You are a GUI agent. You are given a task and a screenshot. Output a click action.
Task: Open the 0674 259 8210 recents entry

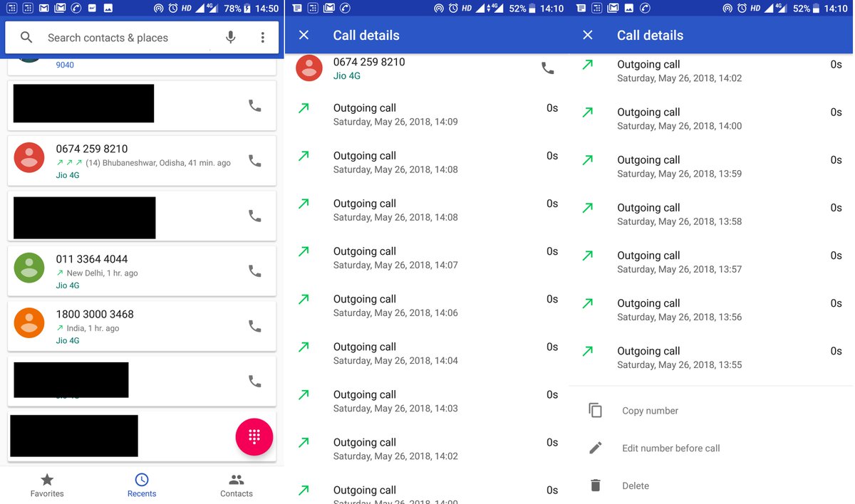142,161
